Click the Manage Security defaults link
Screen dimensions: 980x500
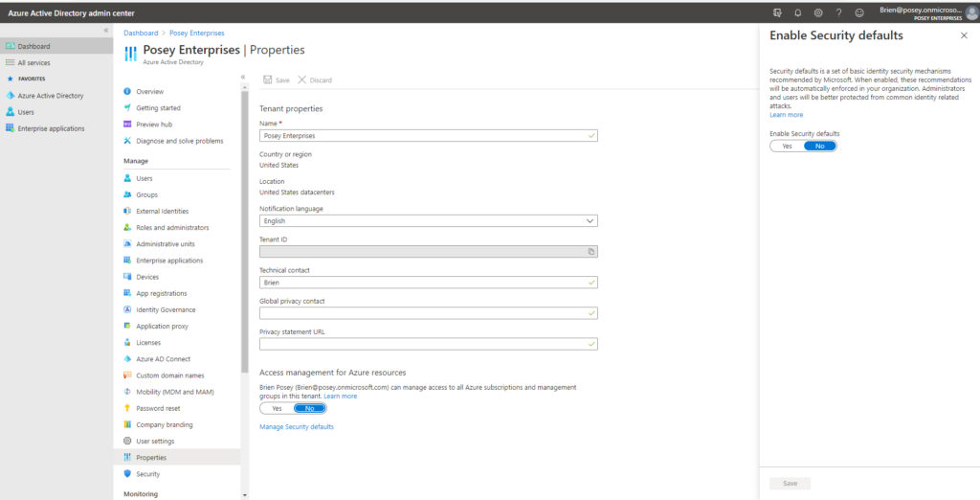point(297,427)
